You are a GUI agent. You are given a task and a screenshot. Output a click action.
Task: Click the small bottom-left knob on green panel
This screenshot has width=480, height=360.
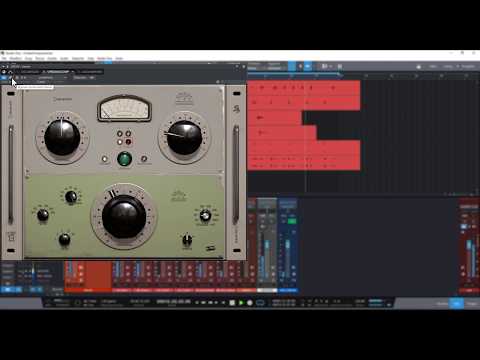click(x=64, y=239)
